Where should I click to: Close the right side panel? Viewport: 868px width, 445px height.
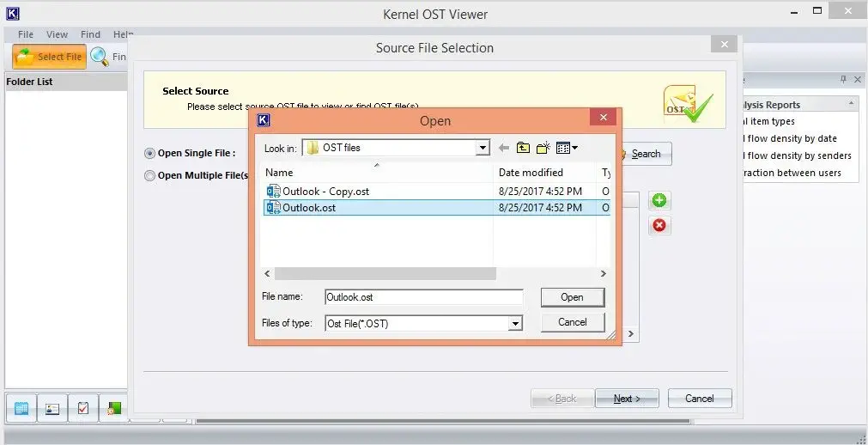click(858, 80)
